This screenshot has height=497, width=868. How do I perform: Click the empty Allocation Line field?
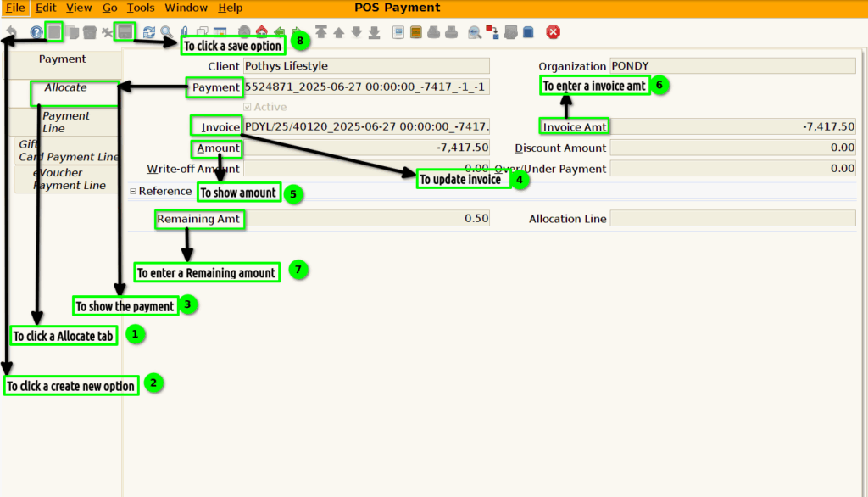pyautogui.click(x=733, y=218)
